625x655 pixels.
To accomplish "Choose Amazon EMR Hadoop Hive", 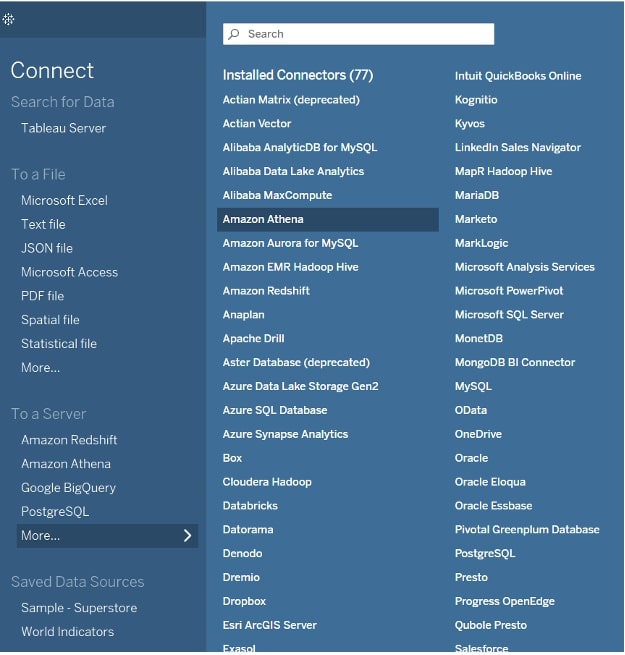I will point(291,267).
